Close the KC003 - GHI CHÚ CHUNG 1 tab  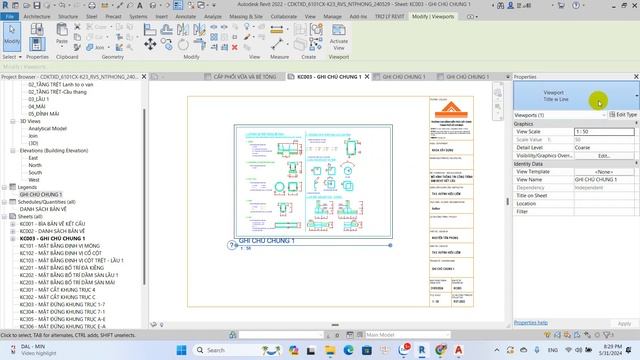pos(367,77)
